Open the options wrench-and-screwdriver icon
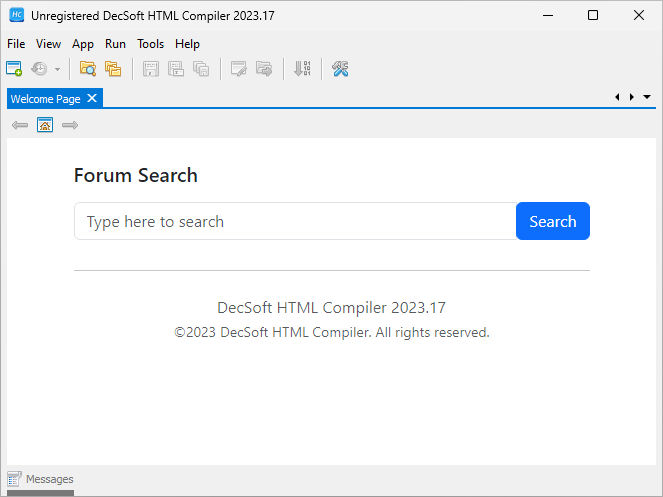The image size is (663, 497). coord(340,69)
